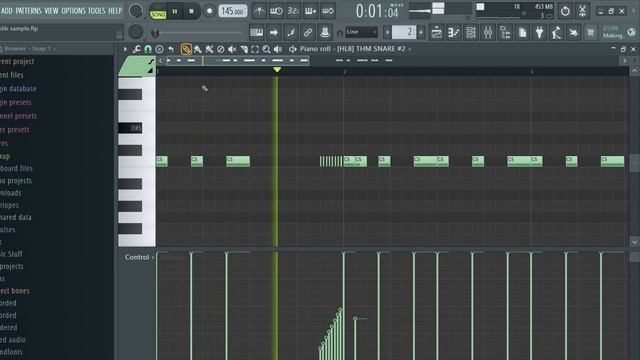Choose the Select marquee tool
Image resolution: width=640 pixels, height=360 pixels.
pos(255,49)
